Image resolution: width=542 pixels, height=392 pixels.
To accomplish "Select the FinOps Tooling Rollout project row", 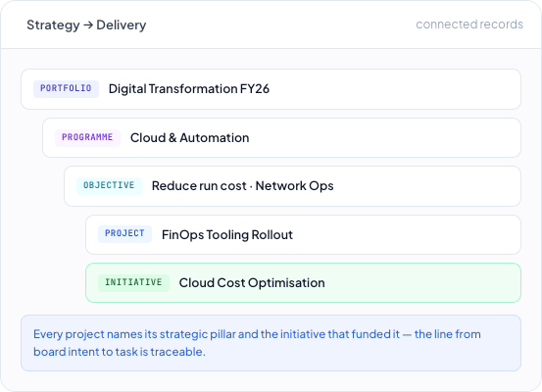I will pos(303,235).
